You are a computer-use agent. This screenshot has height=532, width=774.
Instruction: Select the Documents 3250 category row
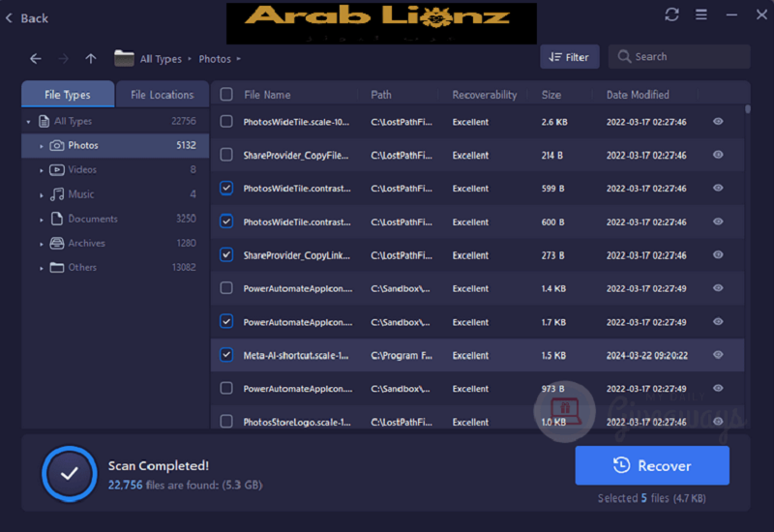click(x=115, y=219)
